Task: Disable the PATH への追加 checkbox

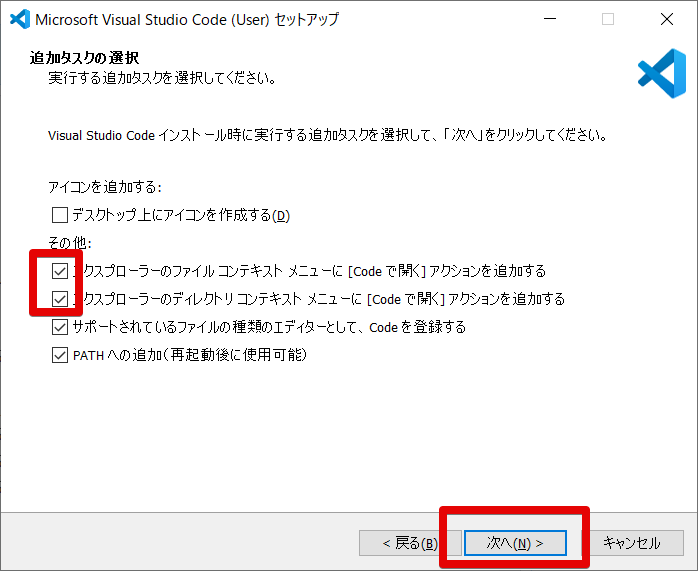Action: pyautogui.click(x=60, y=355)
